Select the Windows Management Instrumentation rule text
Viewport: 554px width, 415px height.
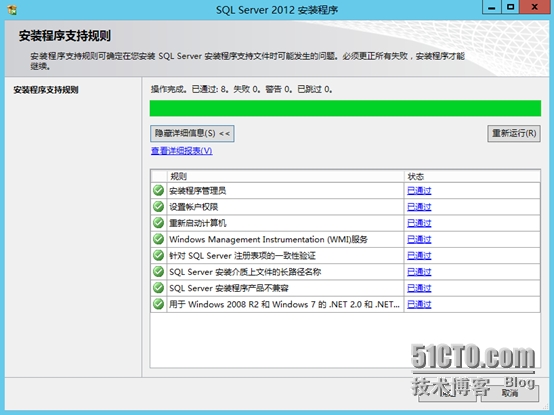[x=268, y=239]
